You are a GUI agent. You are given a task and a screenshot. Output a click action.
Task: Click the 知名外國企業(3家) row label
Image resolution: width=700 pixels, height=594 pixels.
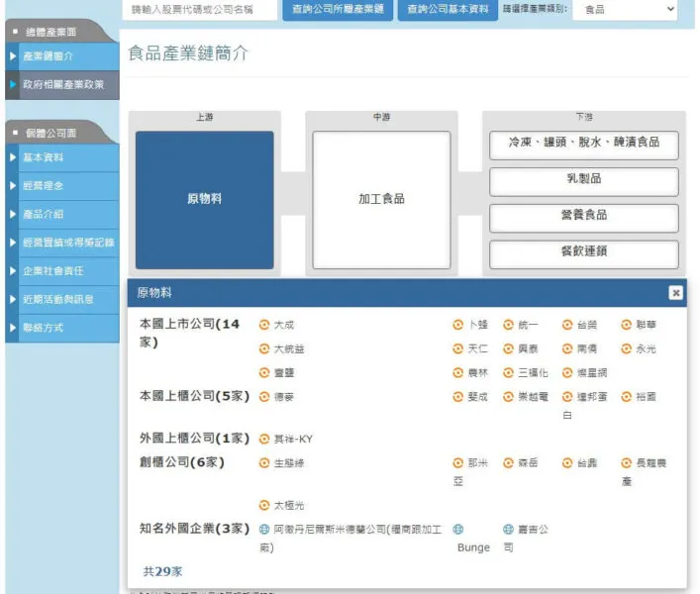[194, 529]
